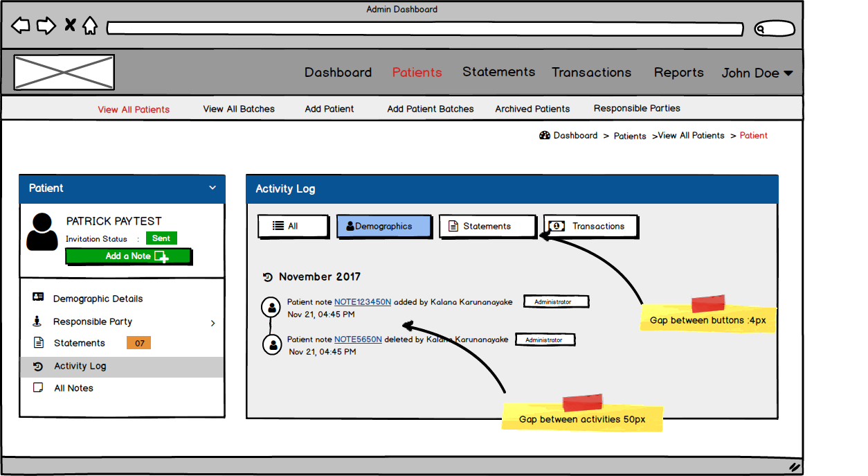This screenshot has width=868, height=476.
Task: Click Patients breadcrumb link
Action: coord(630,136)
